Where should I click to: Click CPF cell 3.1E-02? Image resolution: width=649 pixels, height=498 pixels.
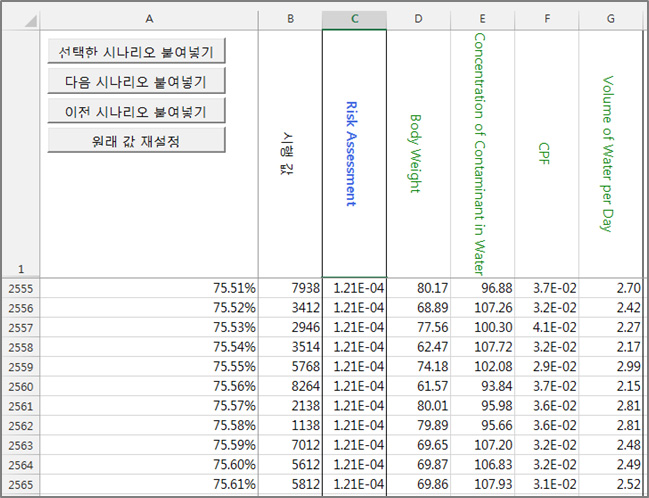pyautogui.click(x=547, y=484)
